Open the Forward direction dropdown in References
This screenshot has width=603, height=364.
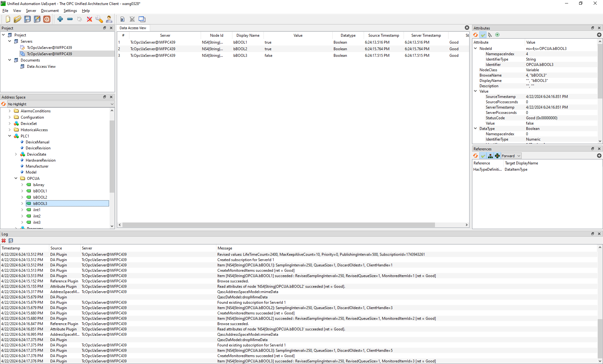[x=511, y=156]
